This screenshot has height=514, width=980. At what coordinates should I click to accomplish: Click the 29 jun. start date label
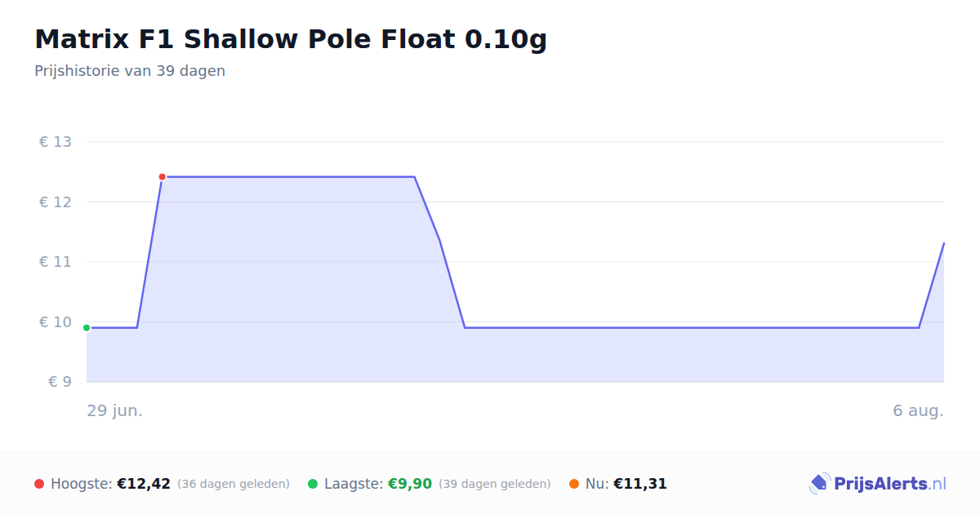[115, 410]
